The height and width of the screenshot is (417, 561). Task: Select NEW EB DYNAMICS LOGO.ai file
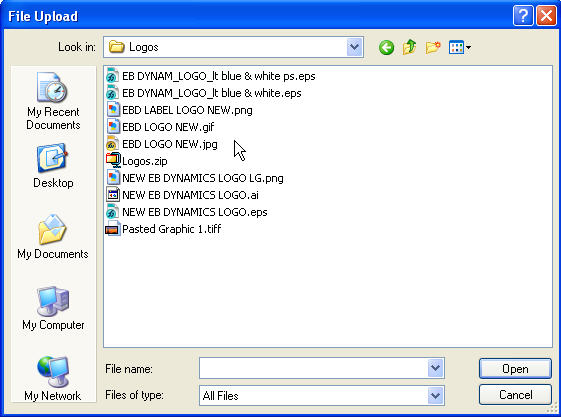(182, 195)
